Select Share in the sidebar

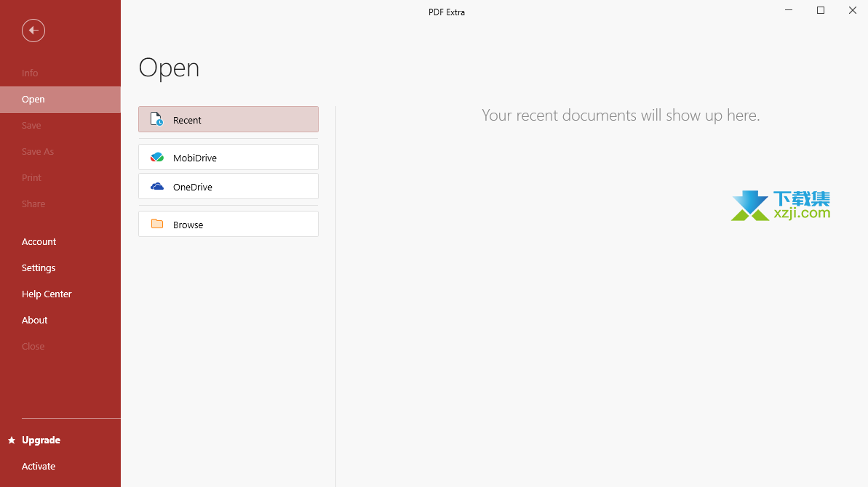60,204
